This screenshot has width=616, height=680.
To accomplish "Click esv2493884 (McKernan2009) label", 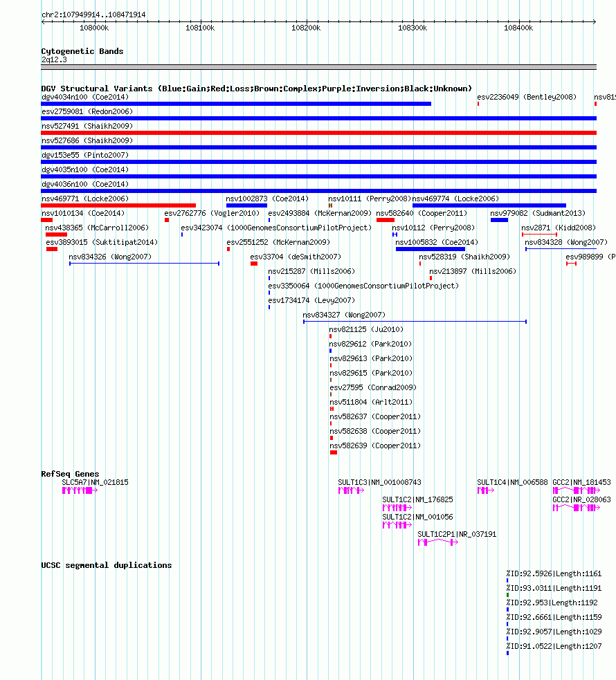I will tap(320, 213).
